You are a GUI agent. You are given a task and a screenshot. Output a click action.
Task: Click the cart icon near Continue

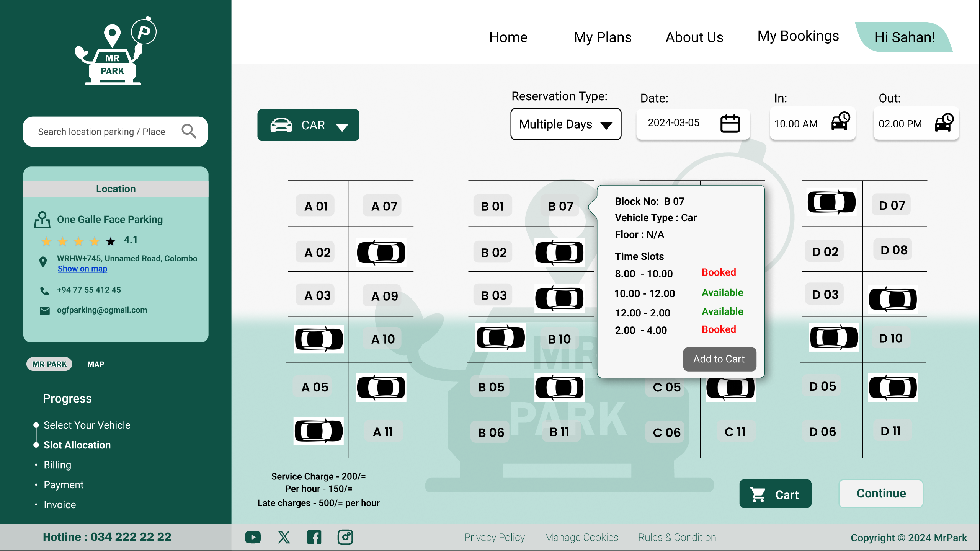pos(758,494)
